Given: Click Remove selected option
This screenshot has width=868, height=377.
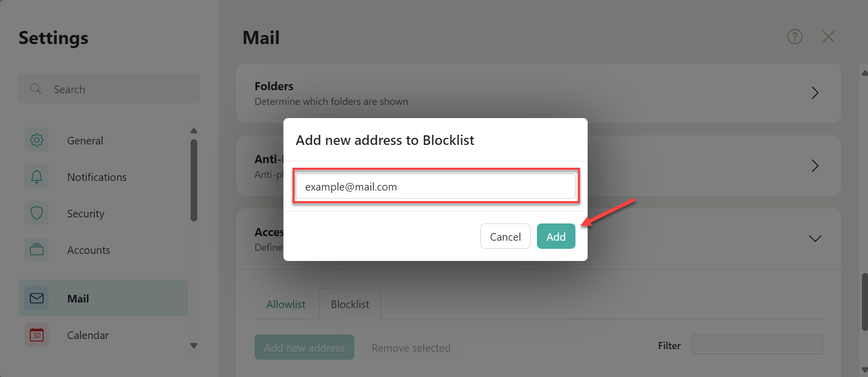Looking at the screenshot, I should [411, 348].
